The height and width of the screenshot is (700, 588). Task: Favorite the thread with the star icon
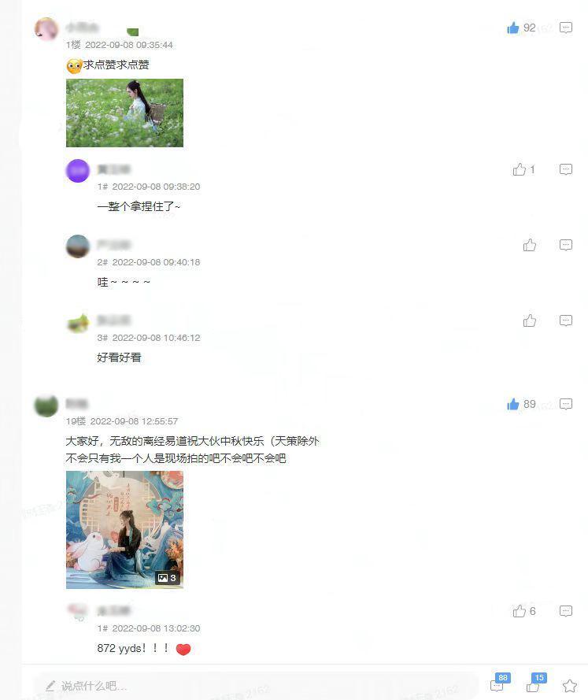(x=570, y=686)
